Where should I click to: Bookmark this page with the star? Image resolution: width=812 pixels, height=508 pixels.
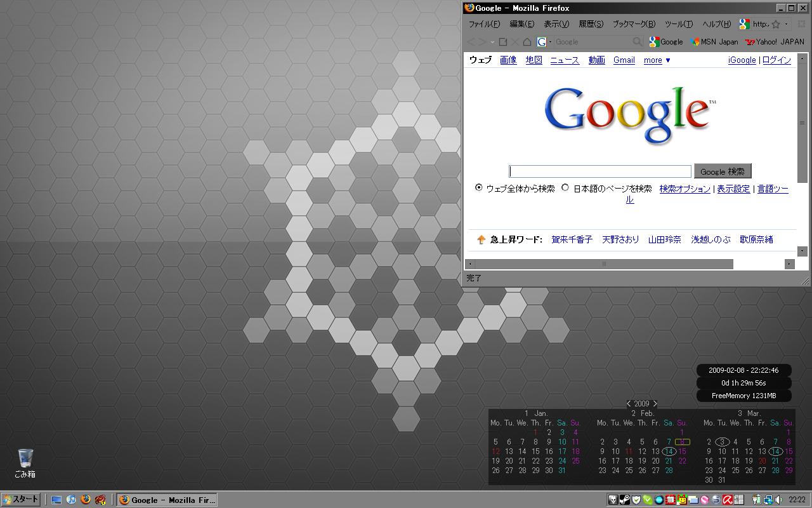click(x=775, y=24)
